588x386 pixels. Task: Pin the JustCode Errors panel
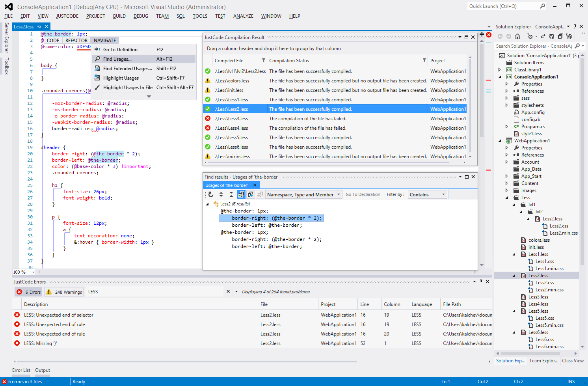[481, 282]
